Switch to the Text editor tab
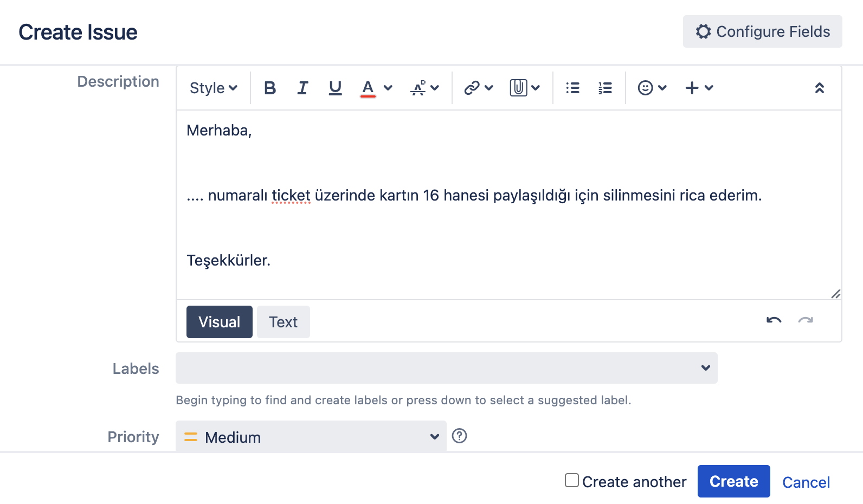863x504 pixels. (283, 322)
